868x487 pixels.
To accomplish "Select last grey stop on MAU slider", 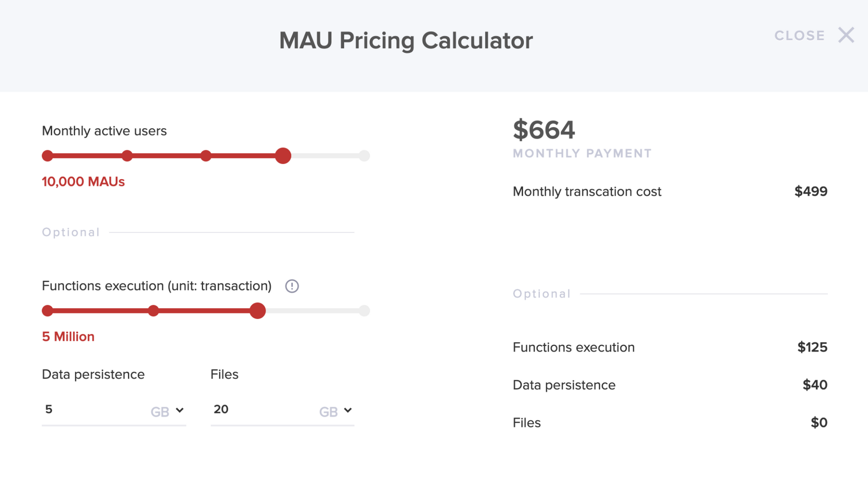I will click(364, 156).
